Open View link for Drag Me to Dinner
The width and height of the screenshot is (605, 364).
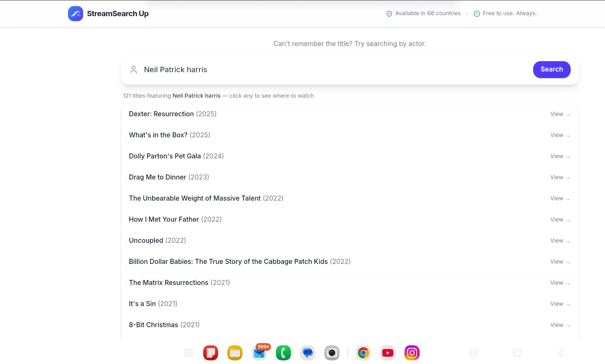560,177
